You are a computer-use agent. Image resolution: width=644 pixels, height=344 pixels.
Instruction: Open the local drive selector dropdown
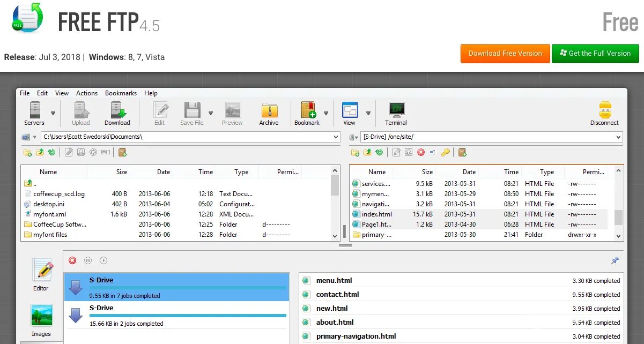(x=35, y=138)
